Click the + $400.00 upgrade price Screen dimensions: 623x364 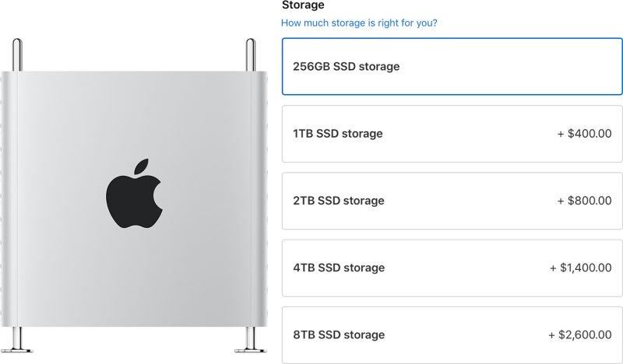tap(584, 134)
